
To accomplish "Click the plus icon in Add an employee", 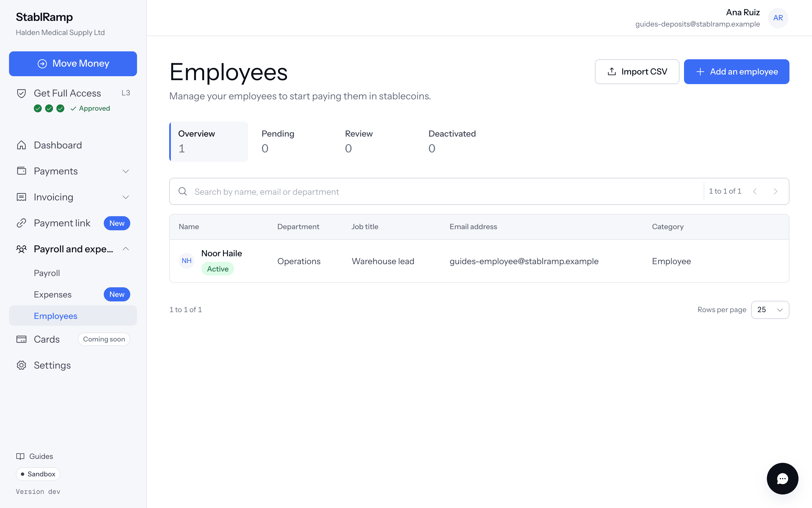I will 700,72.
